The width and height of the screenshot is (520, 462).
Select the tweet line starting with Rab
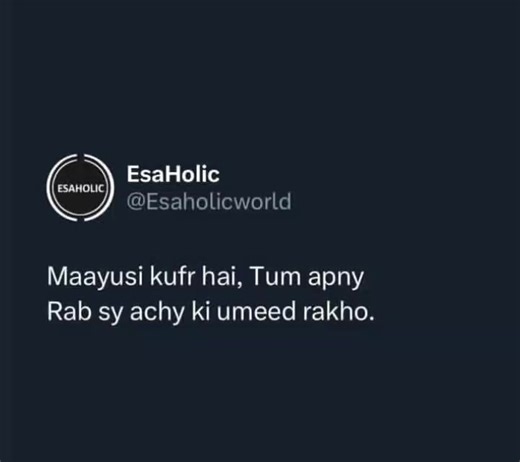(211, 312)
